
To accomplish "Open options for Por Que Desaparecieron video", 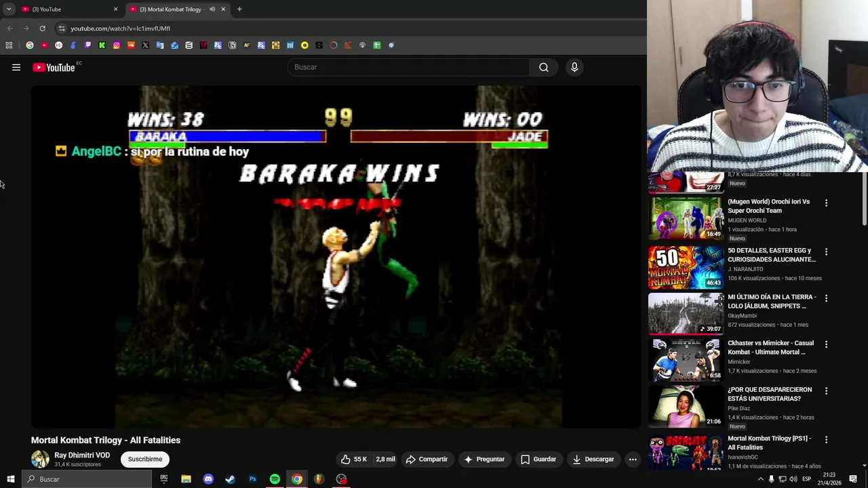I will click(x=826, y=391).
